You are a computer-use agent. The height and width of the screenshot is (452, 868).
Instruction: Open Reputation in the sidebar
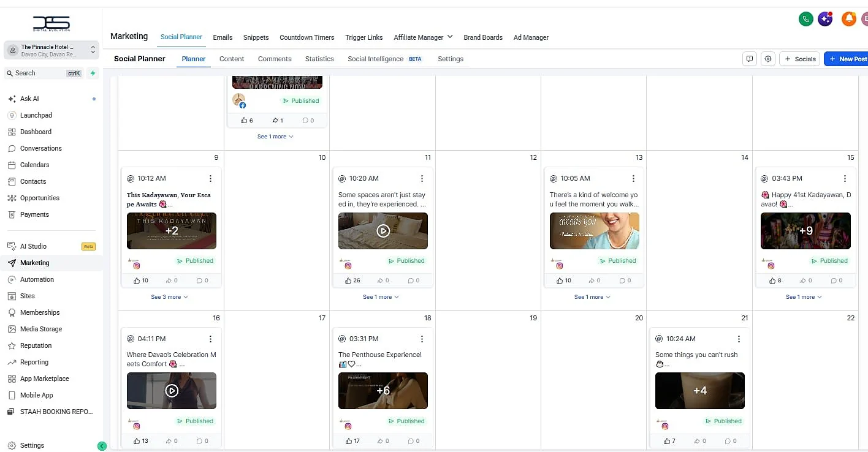tap(36, 345)
